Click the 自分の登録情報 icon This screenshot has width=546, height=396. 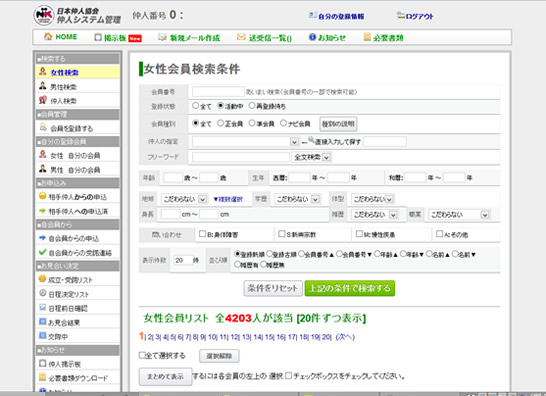(313, 15)
